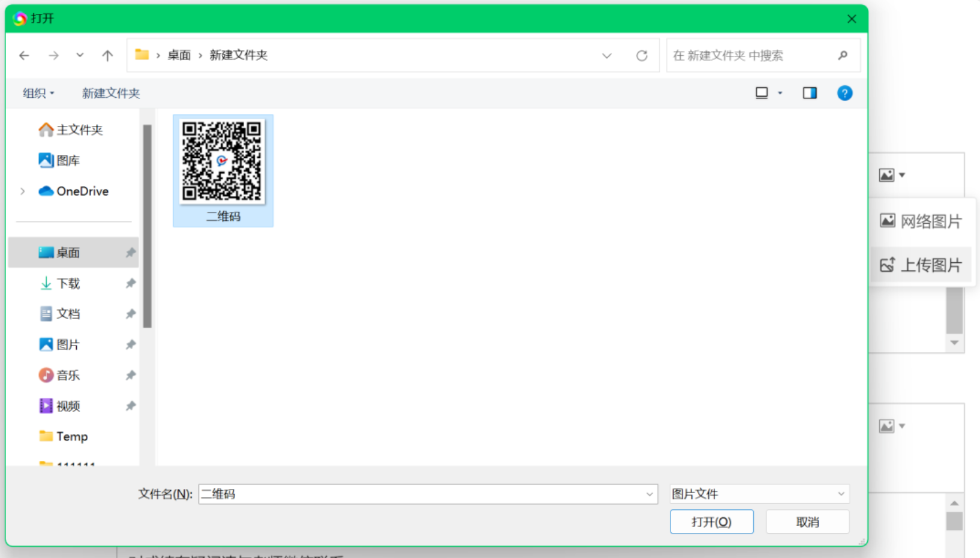
Task: Click the 新建文件夹 toolbar button
Action: click(111, 93)
